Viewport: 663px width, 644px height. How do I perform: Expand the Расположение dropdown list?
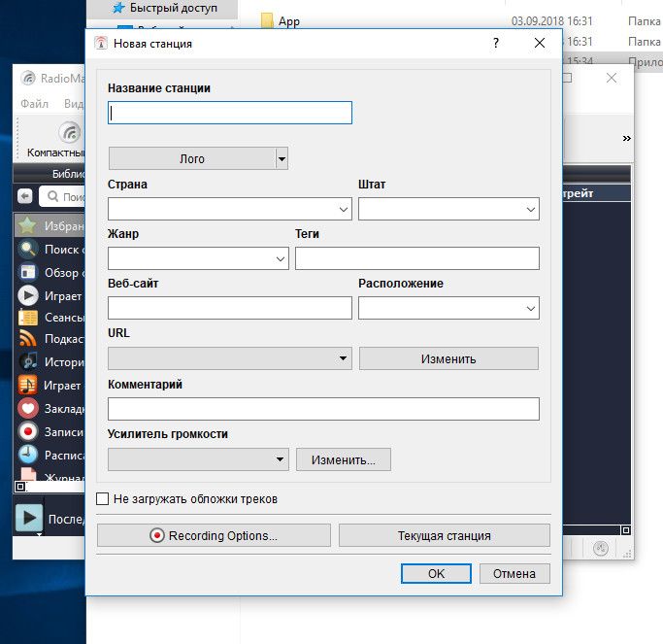(x=531, y=308)
